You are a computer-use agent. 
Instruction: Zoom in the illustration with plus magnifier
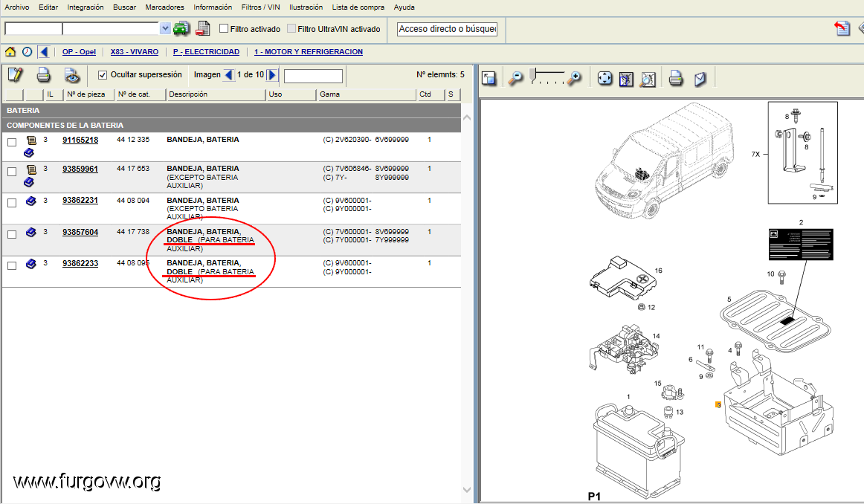574,78
